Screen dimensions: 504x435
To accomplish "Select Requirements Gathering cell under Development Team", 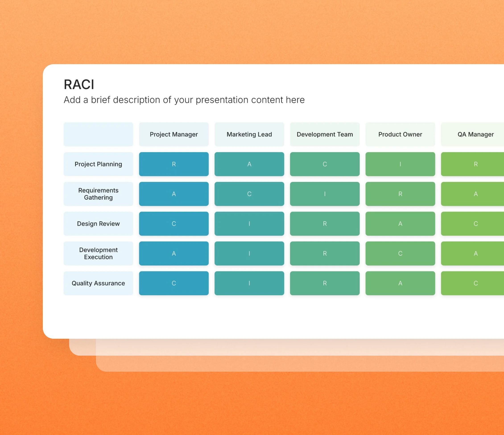I will (325, 194).
